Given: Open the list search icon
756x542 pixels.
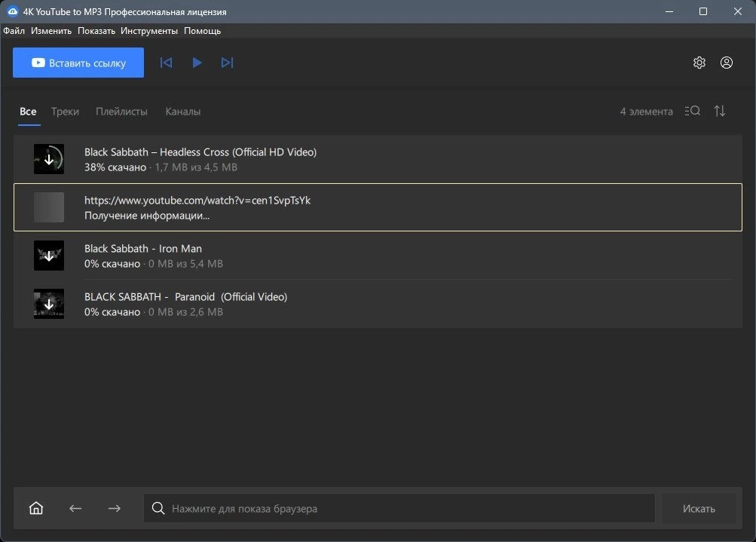Looking at the screenshot, I should [x=693, y=111].
